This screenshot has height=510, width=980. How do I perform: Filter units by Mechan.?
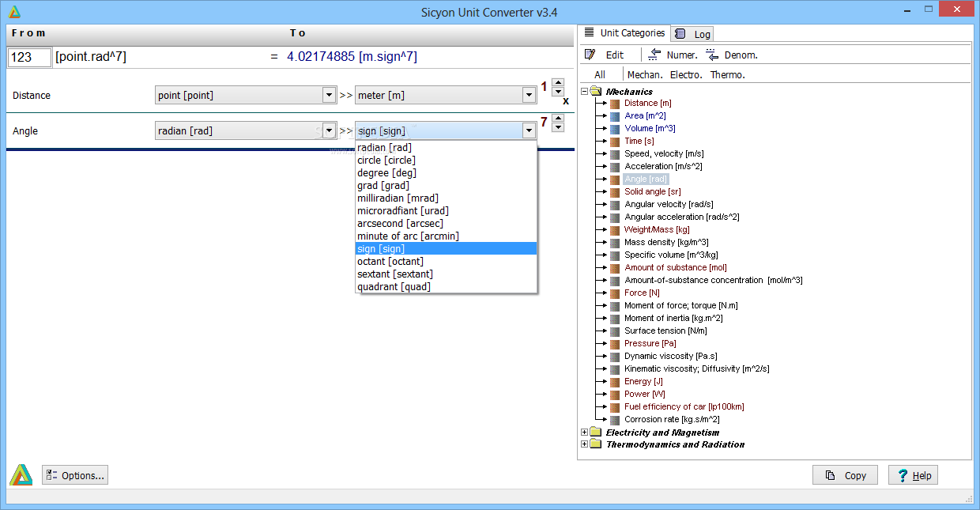(645, 74)
